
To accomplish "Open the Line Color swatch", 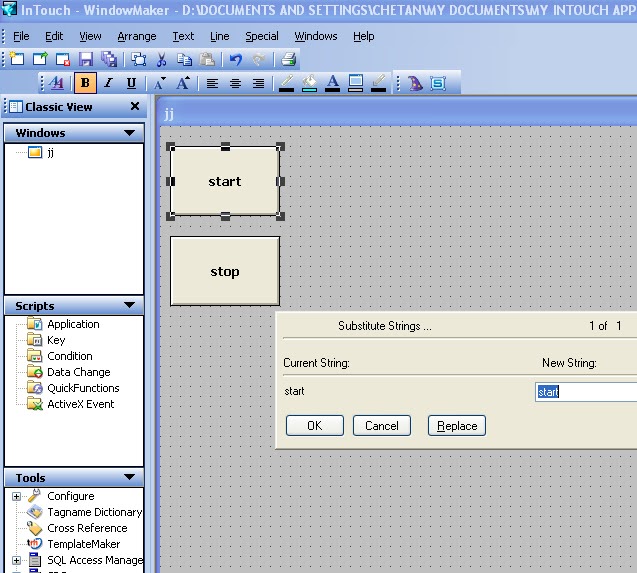I will [x=286, y=83].
